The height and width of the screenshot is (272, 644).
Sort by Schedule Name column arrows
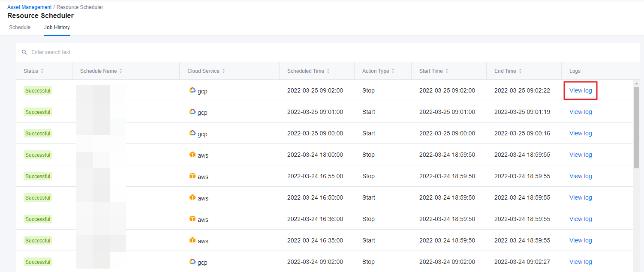click(x=120, y=71)
